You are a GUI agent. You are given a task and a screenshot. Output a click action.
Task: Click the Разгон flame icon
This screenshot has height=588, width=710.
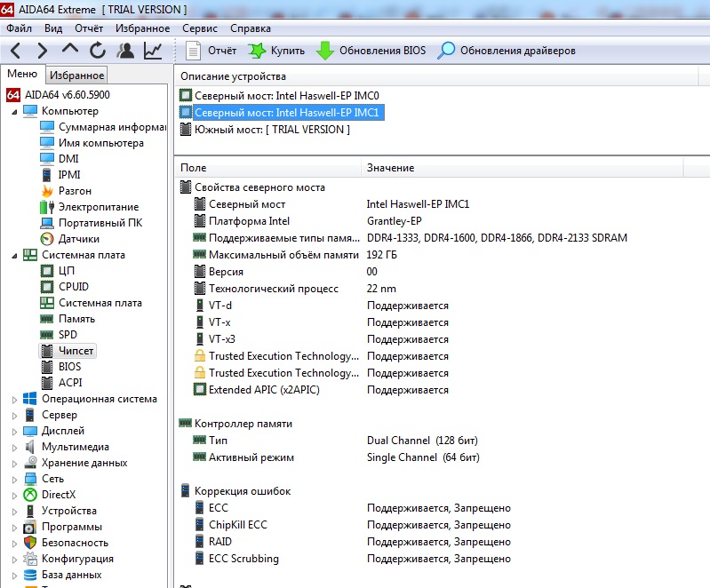point(46,191)
